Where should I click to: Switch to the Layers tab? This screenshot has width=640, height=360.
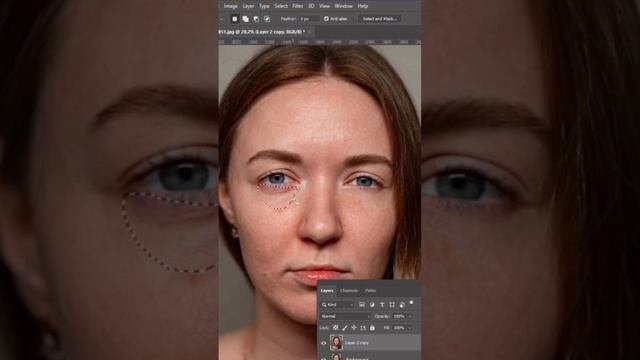(x=327, y=291)
